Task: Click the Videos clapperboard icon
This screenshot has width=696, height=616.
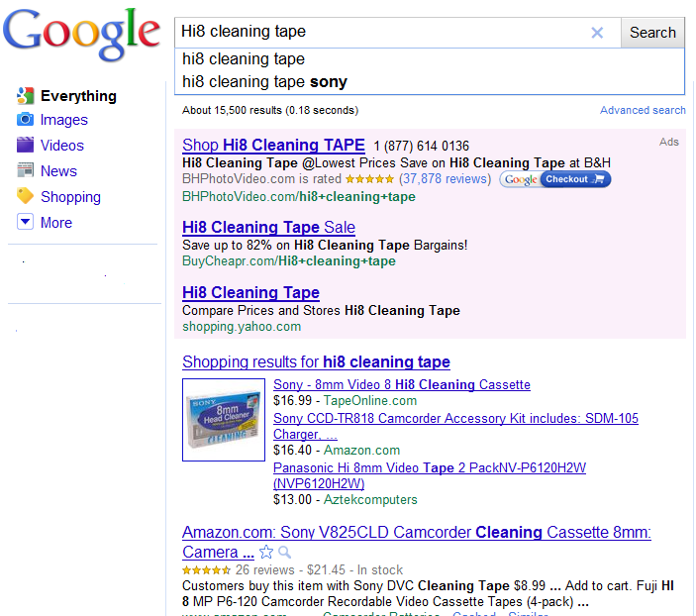Action: (x=25, y=145)
